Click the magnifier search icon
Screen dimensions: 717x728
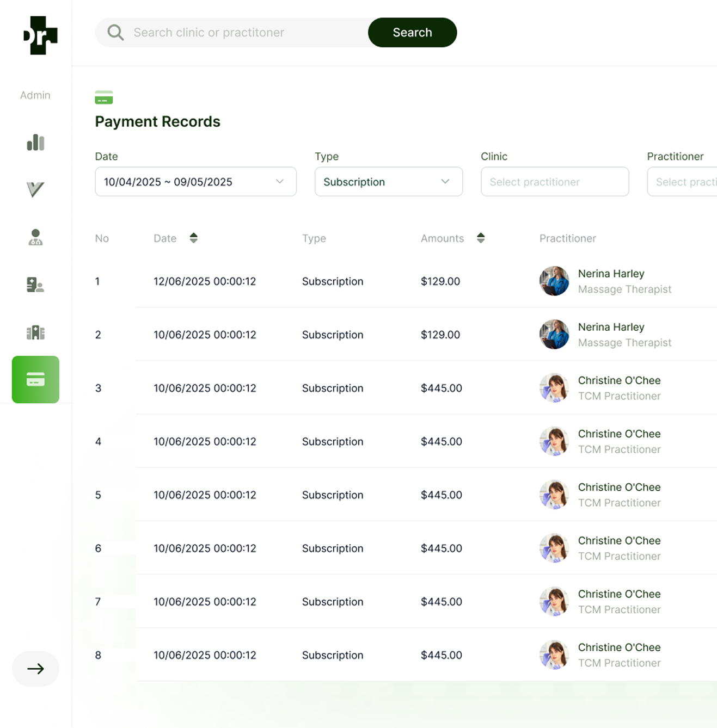[115, 32]
